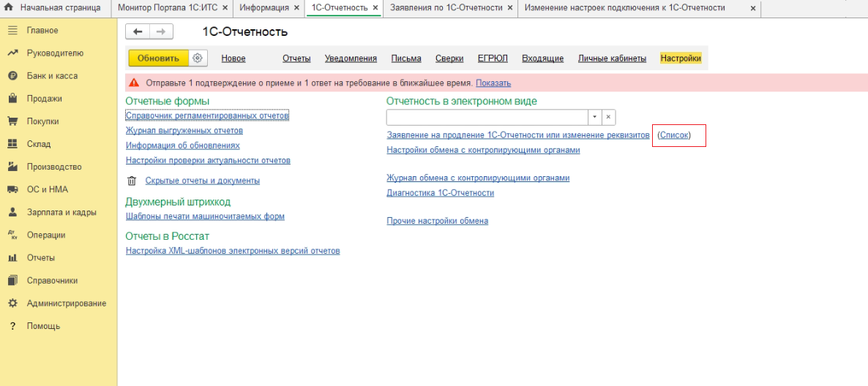Click the ОС и НМА truck icon
Image resolution: width=868 pixels, height=386 pixels.
click(12, 189)
